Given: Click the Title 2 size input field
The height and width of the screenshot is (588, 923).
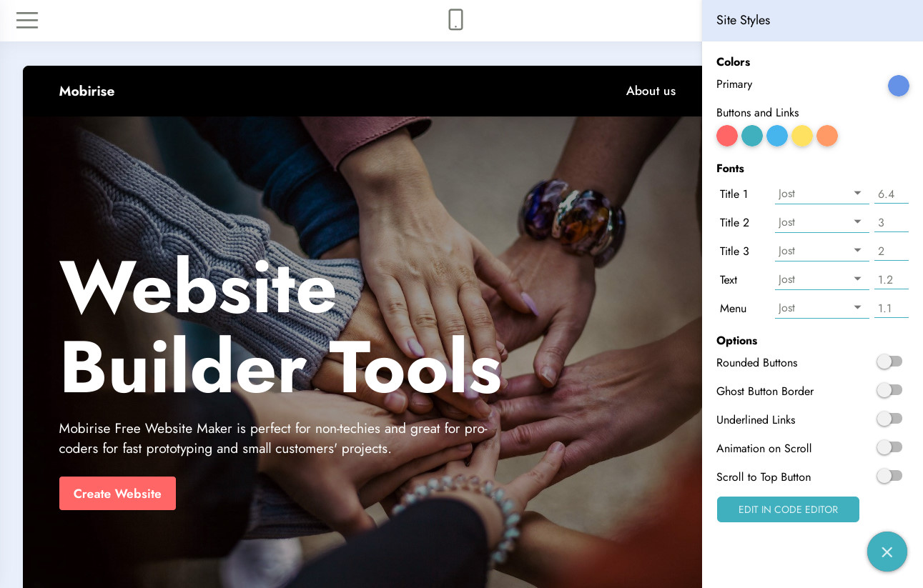Looking at the screenshot, I should point(891,222).
